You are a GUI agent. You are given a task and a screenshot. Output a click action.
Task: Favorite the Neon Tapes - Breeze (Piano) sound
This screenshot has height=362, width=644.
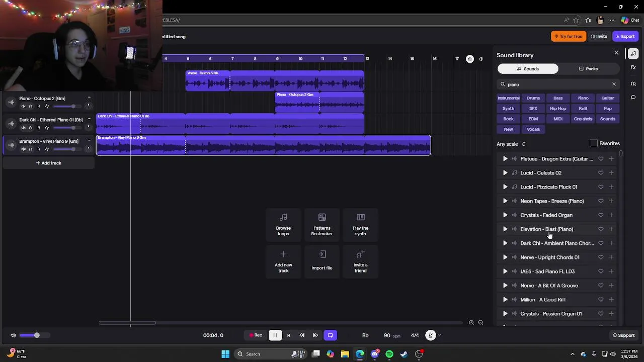[x=601, y=201]
